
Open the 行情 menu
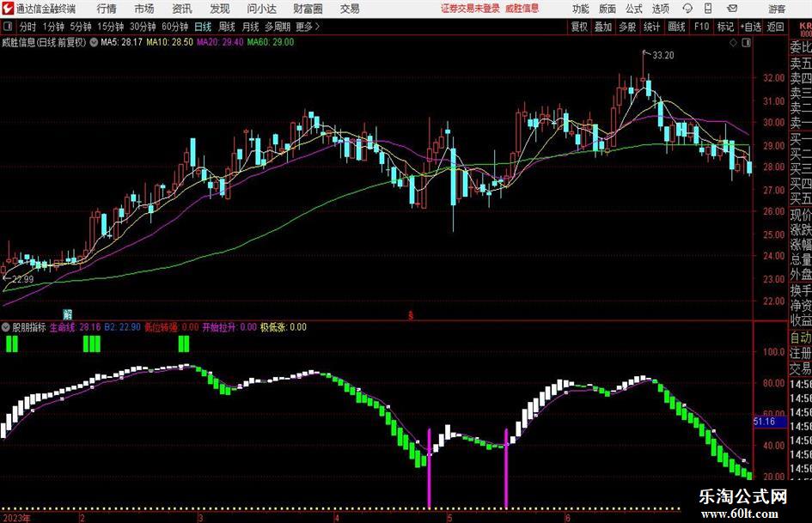click(107, 9)
